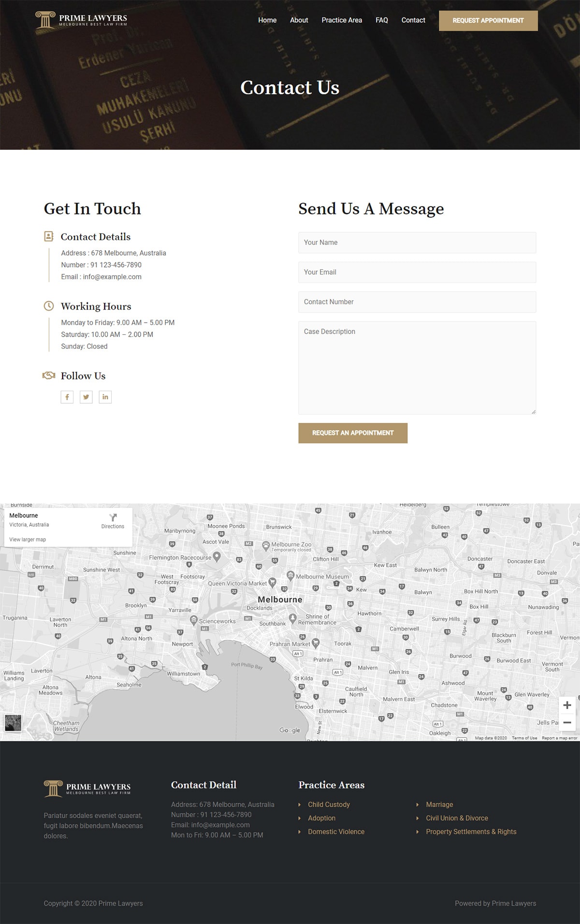This screenshot has width=580, height=924.
Task: Click the Prime Lawyers footer logo
Action: pos(87,789)
